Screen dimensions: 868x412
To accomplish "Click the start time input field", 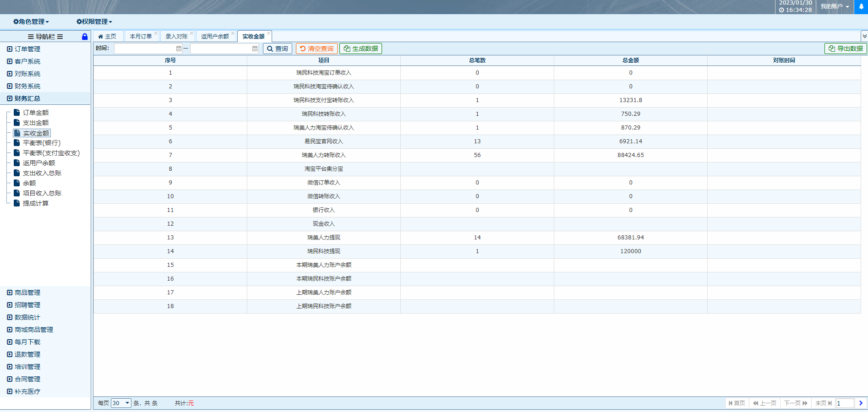I will pos(148,49).
